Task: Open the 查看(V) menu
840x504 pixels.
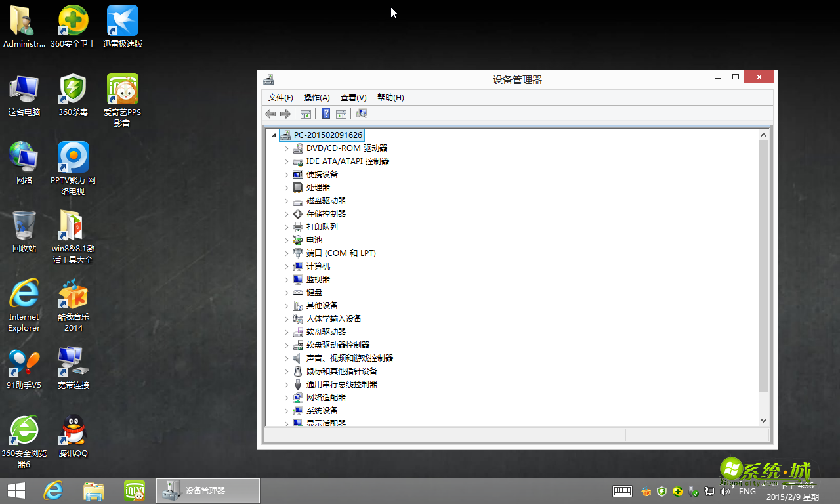Action: click(x=353, y=97)
